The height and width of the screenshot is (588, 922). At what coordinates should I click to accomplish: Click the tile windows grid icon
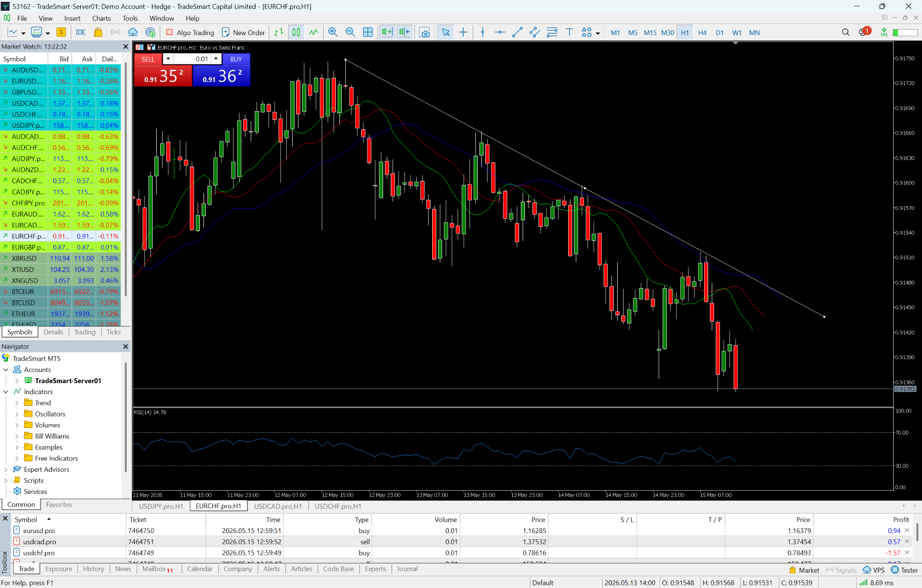coord(368,32)
